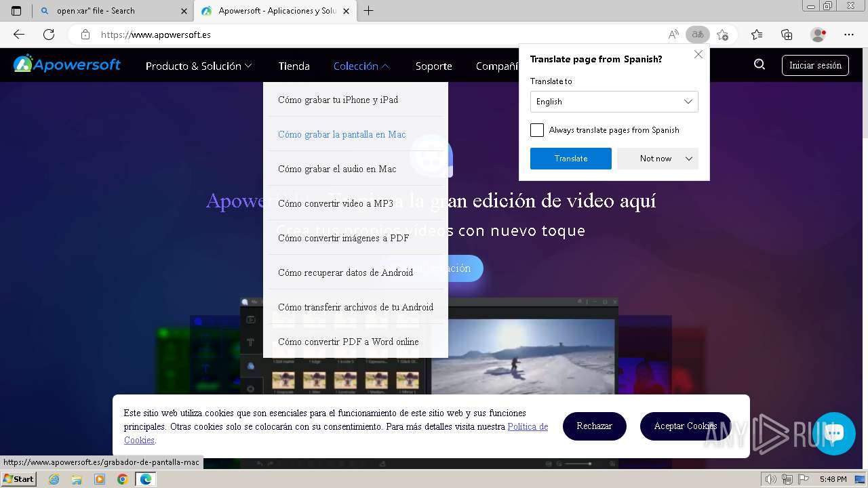This screenshot has height=488, width=868.
Task: Open a new tab with the plus icon
Action: click(368, 11)
